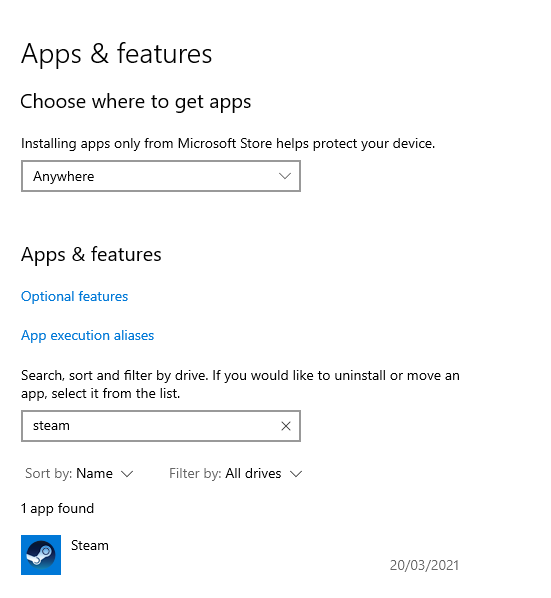Click the word Name in Sort by
Screen dimensions: 551x598
click(95, 474)
